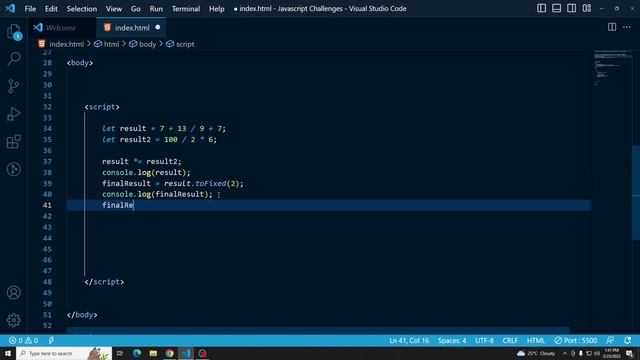Click 'let result2 = 100 / 2 * 6;' line
This screenshot has height=360, width=640.
click(160, 140)
